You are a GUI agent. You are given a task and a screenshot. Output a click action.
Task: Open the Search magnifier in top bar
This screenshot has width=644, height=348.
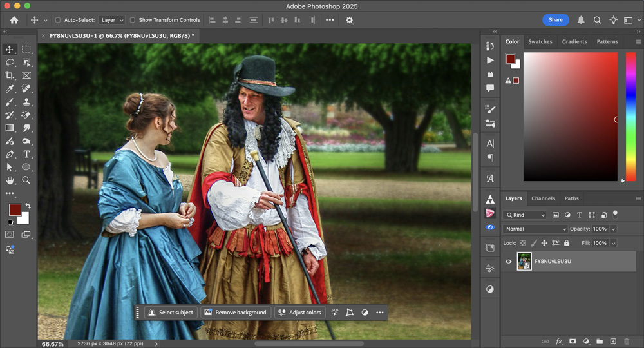[x=597, y=20]
